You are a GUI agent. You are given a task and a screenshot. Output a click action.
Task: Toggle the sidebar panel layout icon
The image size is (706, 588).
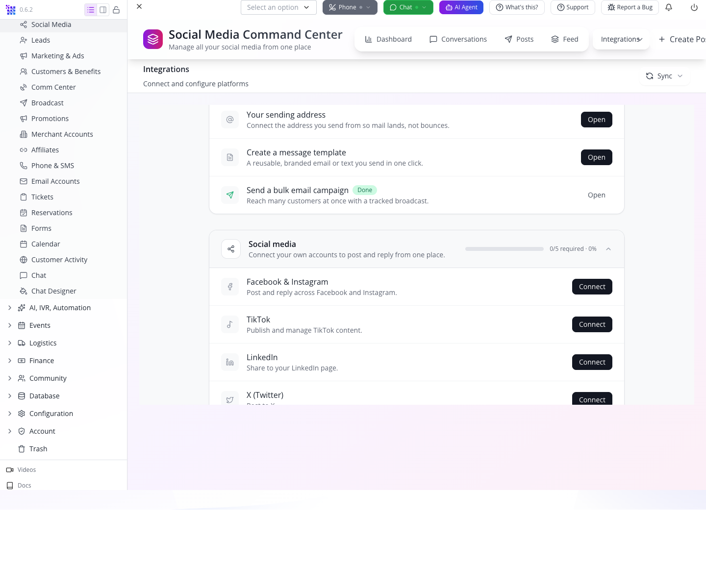point(103,9)
